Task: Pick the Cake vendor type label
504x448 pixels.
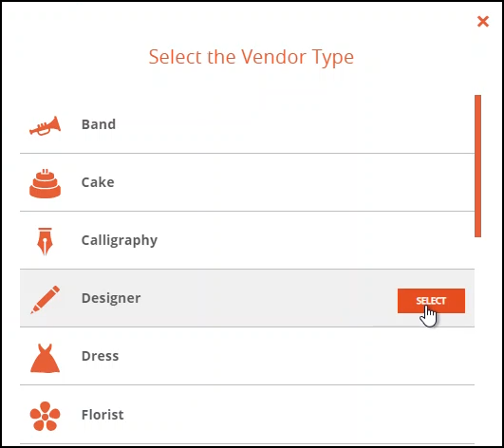Action: tap(98, 182)
